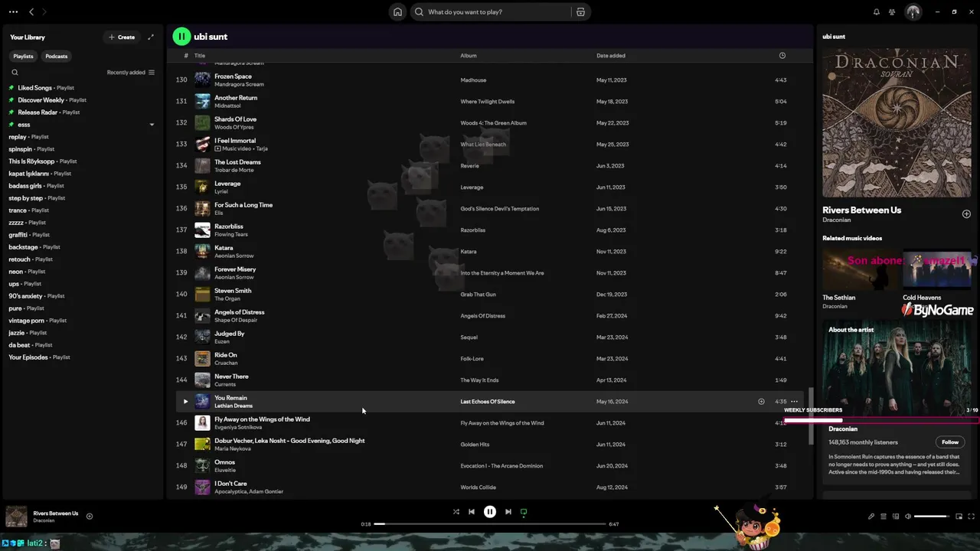Add You Remain row to Liked Songs
The width and height of the screenshot is (980, 551).
761,401
